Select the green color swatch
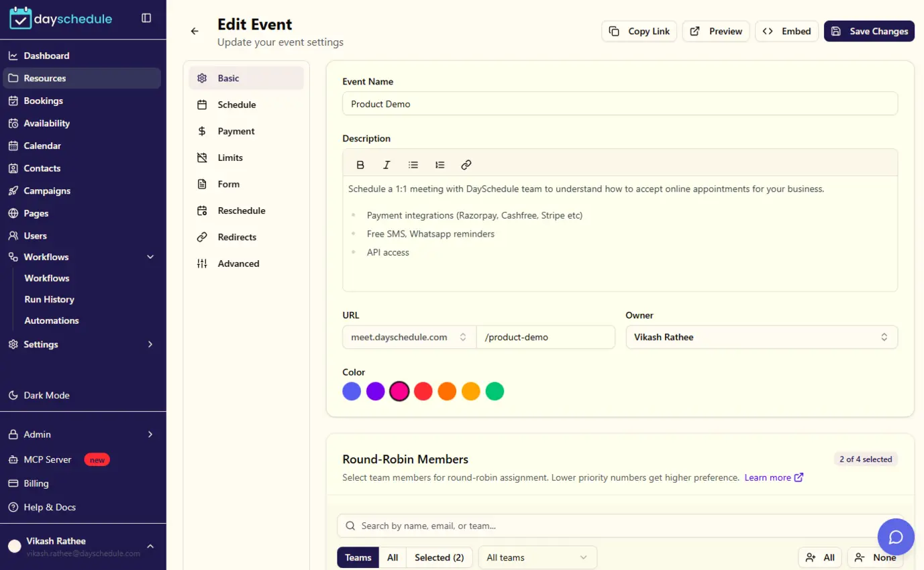The width and height of the screenshot is (924, 570). tap(495, 391)
